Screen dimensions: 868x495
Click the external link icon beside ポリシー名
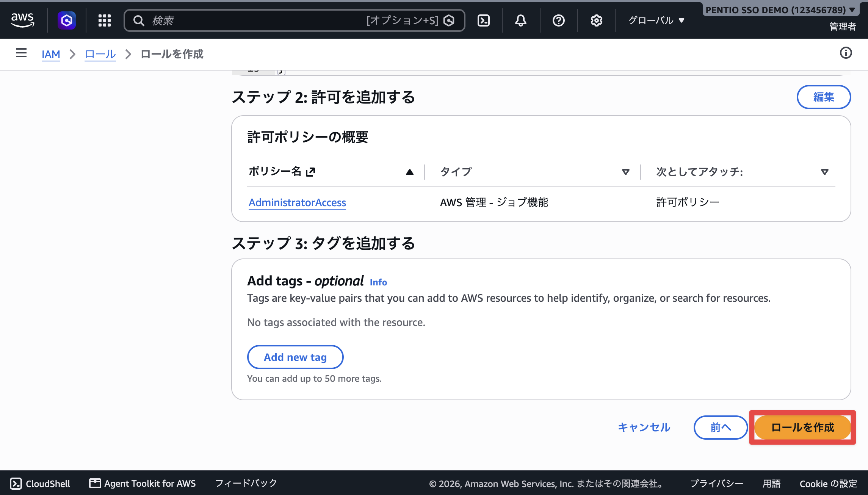(x=310, y=172)
